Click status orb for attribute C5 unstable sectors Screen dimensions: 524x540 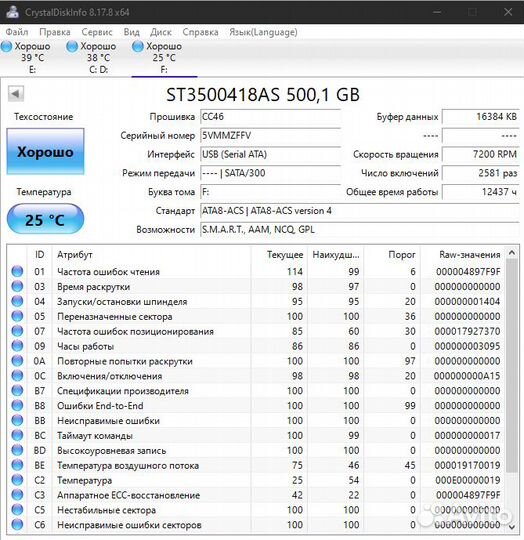point(17,510)
